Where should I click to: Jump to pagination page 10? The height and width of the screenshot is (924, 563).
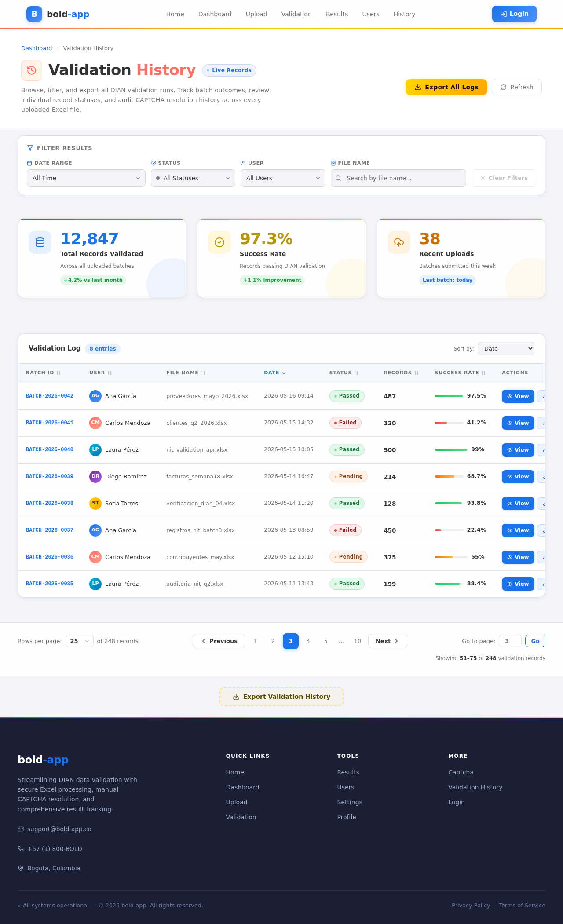[x=358, y=641]
